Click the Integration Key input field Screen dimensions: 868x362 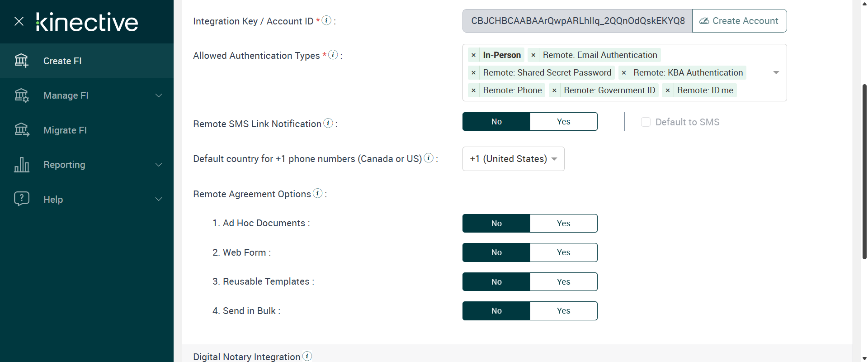pos(577,21)
